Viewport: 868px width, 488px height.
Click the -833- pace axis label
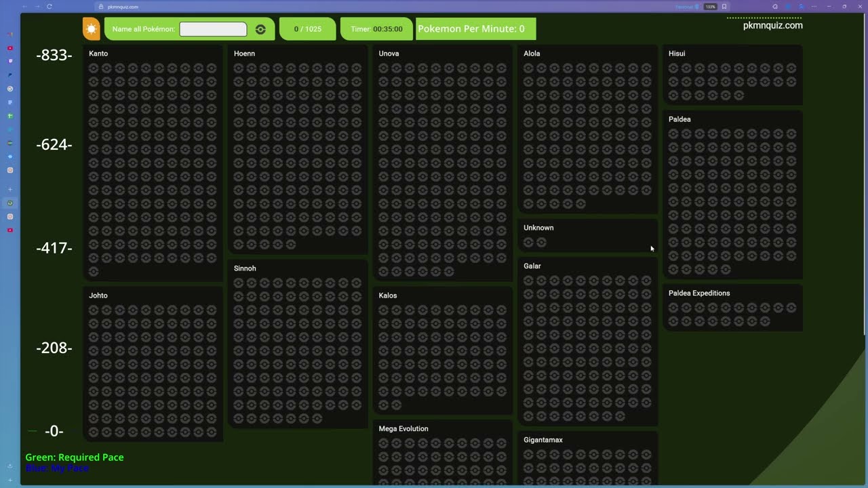click(x=54, y=56)
